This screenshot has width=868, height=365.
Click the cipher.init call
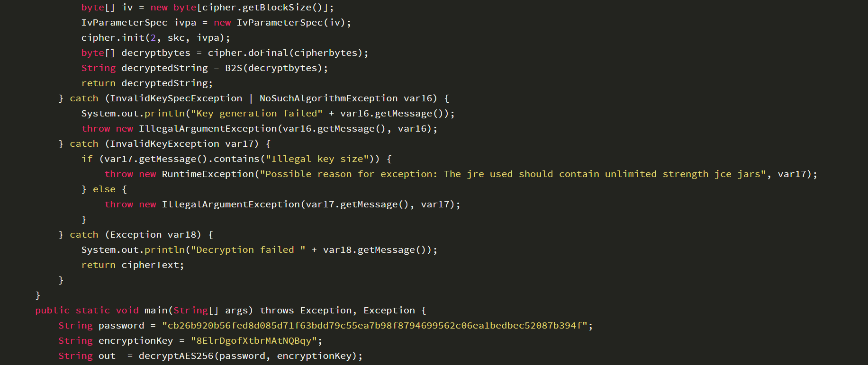(113, 38)
